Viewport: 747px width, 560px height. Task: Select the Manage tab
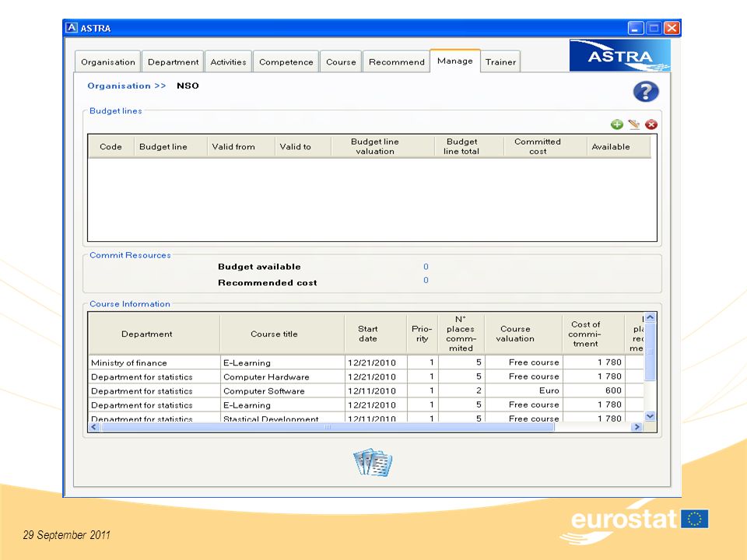[455, 61]
